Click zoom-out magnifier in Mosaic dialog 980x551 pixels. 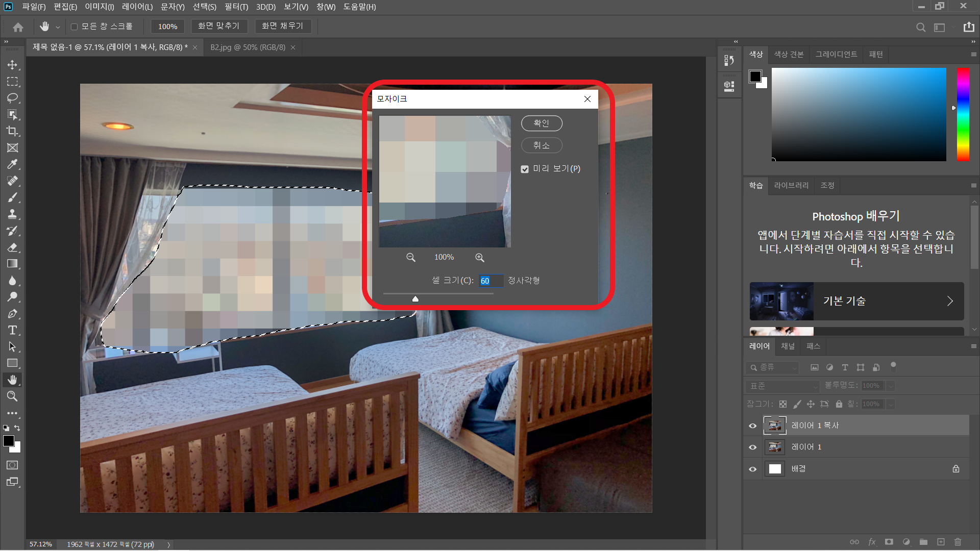[410, 258]
